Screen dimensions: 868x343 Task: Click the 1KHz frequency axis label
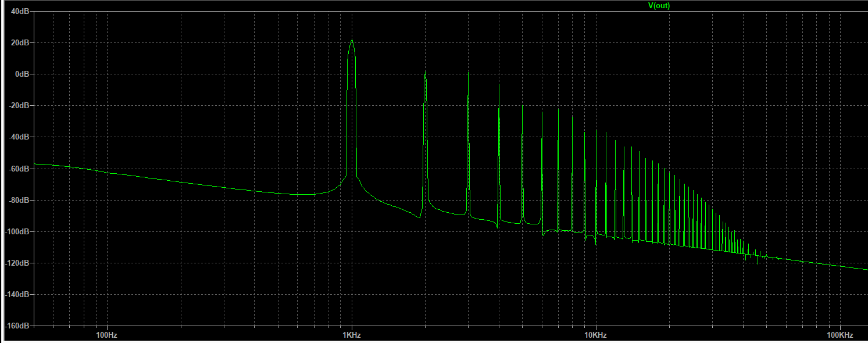click(351, 335)
